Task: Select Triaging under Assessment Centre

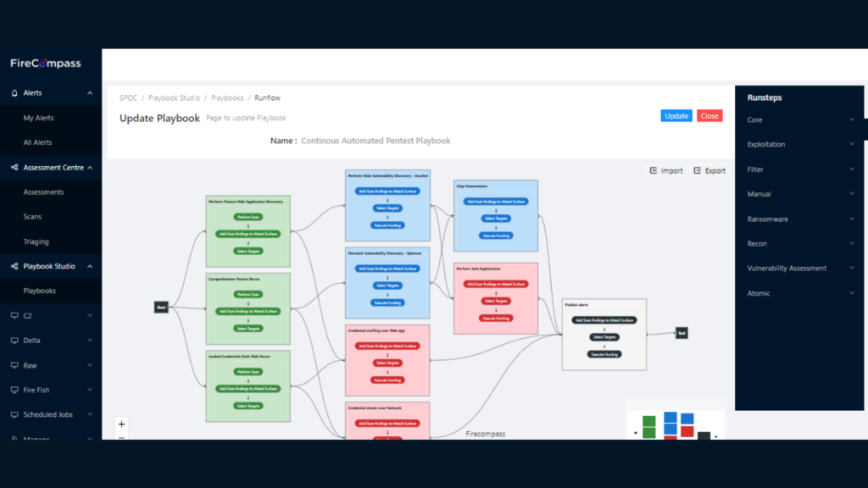Action: click(36, 242)
